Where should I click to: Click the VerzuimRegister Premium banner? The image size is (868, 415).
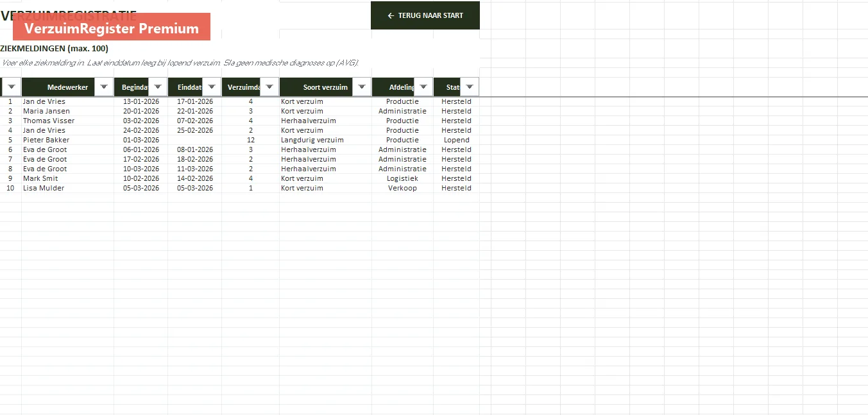(112, 27)
